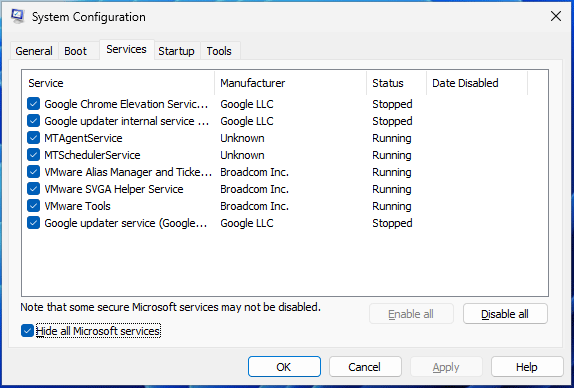The image size is (574, 388).
Task: Uncheck last Google updater service checkbox
Action: click(33, 223)
